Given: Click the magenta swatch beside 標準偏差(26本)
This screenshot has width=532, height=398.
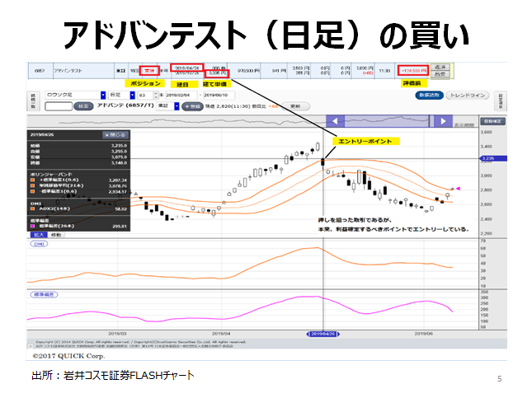Looking at the screenshot, I should click(32, 226).
